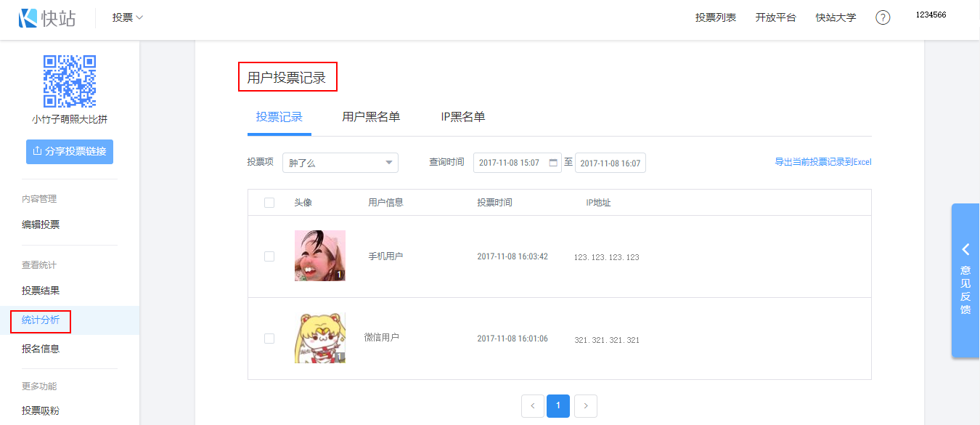Open the help question mark icon

click(883, 17)
